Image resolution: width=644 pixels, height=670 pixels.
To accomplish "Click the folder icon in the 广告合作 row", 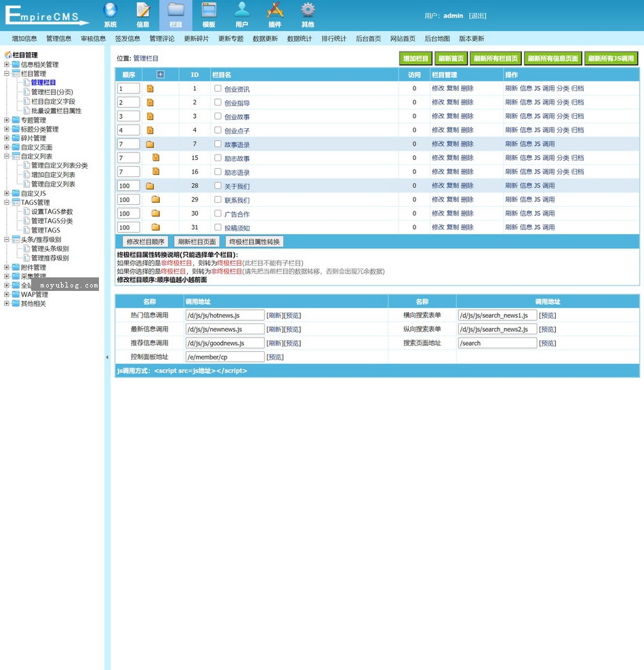I will click(x=156, y=213).
